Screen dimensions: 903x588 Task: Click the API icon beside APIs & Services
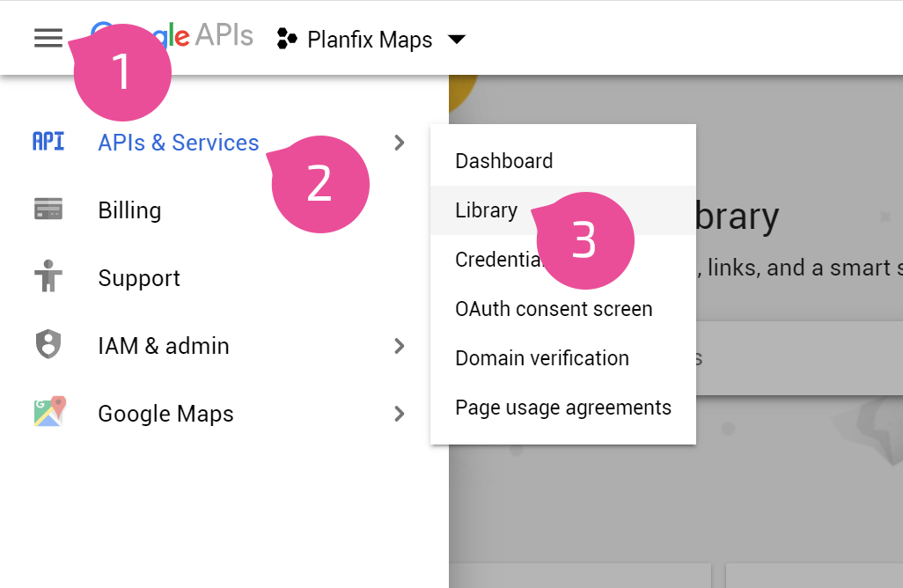[x=48, y=142]
